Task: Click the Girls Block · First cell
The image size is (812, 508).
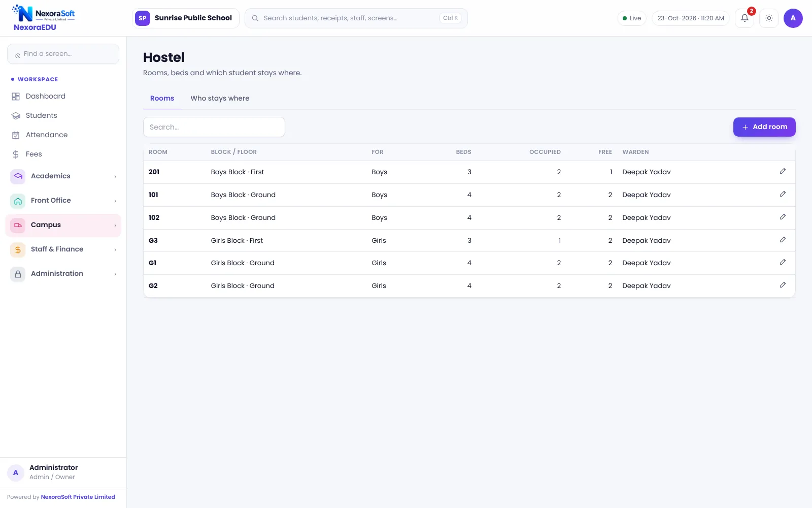Action: [236, 240]
